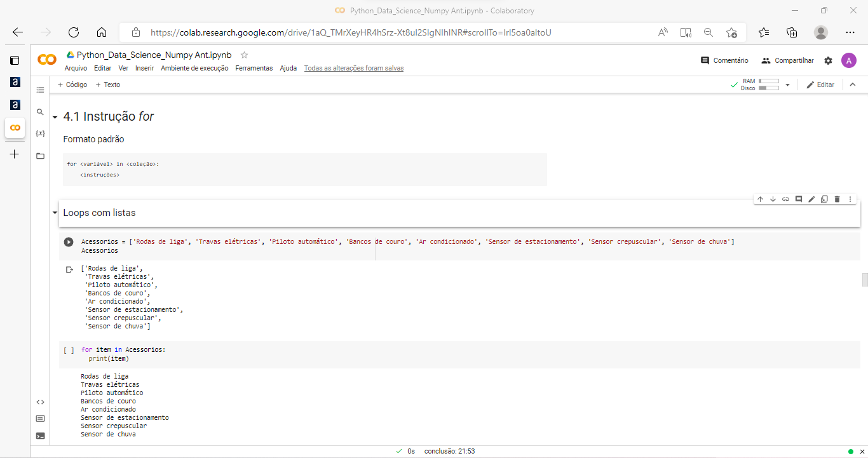Click the notebook title Python_Data_Science_Numpy Ant.ipynb

tap(154, 55)
